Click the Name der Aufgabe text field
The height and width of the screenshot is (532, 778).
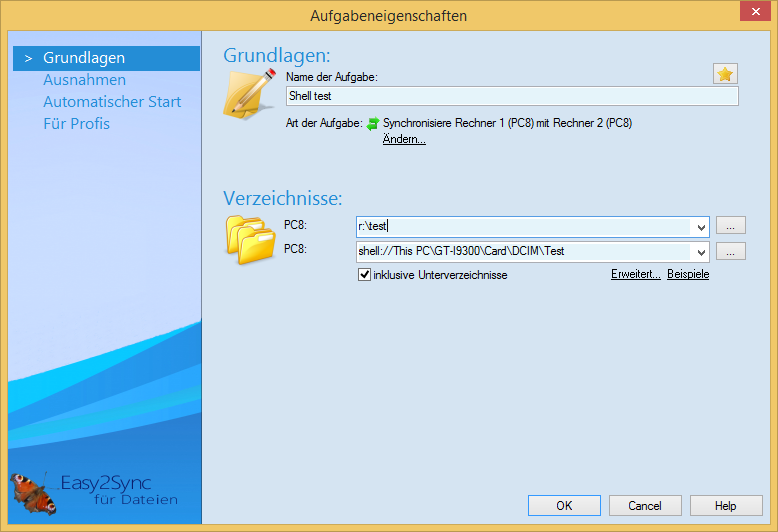(x=511, y=96)
